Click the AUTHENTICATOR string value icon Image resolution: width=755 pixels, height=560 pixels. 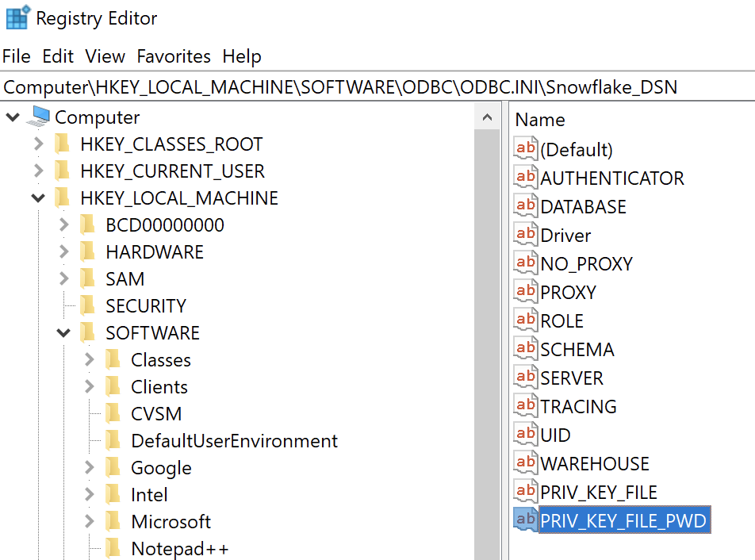[x=525, y=178]
